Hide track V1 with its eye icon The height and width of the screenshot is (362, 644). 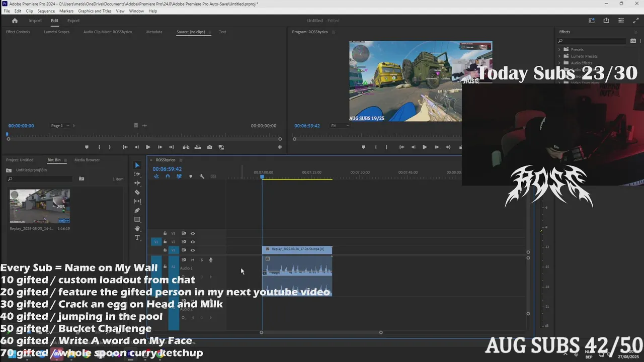coord(193,250)
